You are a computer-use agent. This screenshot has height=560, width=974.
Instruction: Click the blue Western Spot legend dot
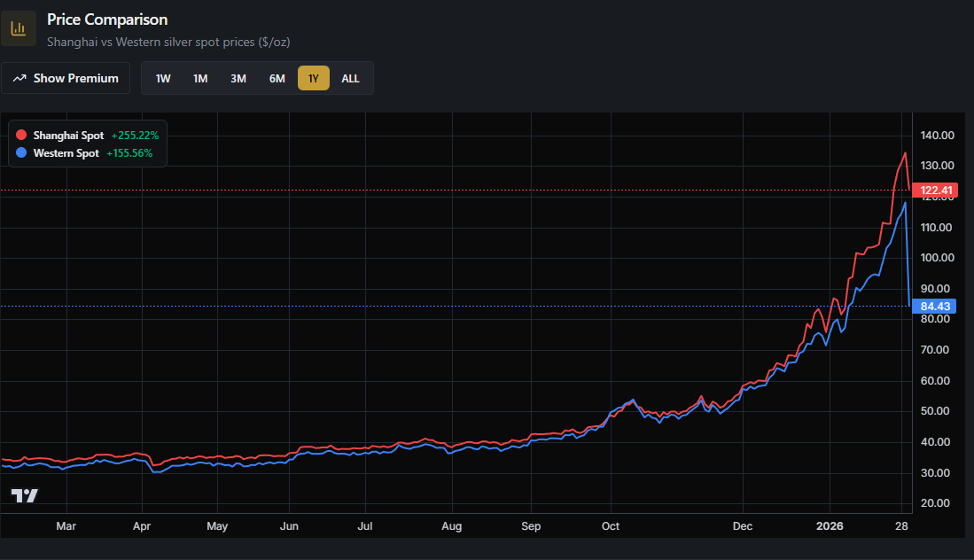[x=22, y=153]
